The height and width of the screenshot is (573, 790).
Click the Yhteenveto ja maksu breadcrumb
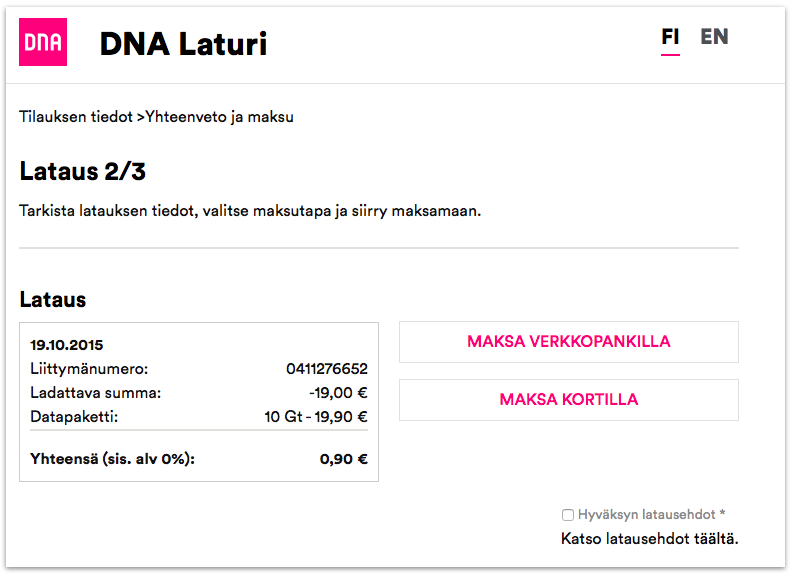(x=219, y=117)
